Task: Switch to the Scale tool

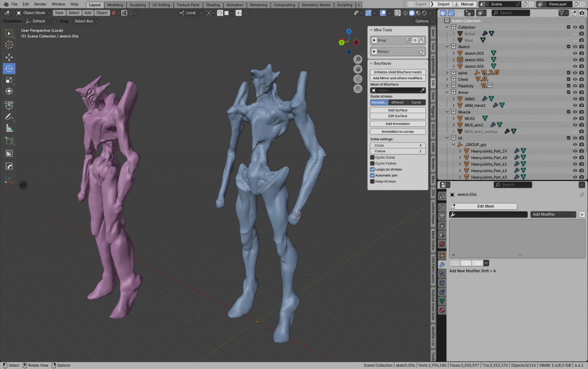Action: click(9, 80)
